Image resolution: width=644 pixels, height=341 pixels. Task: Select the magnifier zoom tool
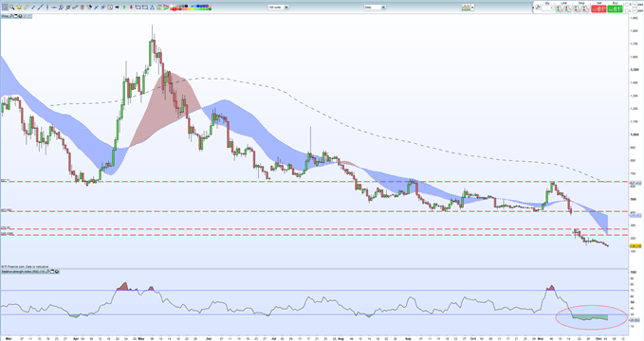(12, 7)
